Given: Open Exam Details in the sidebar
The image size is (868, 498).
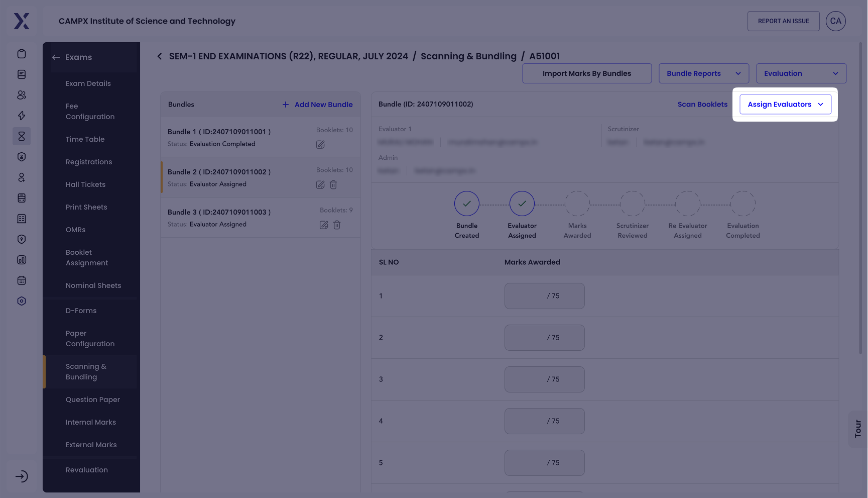Looking at the screenshot, I should (x=88, y=83).
